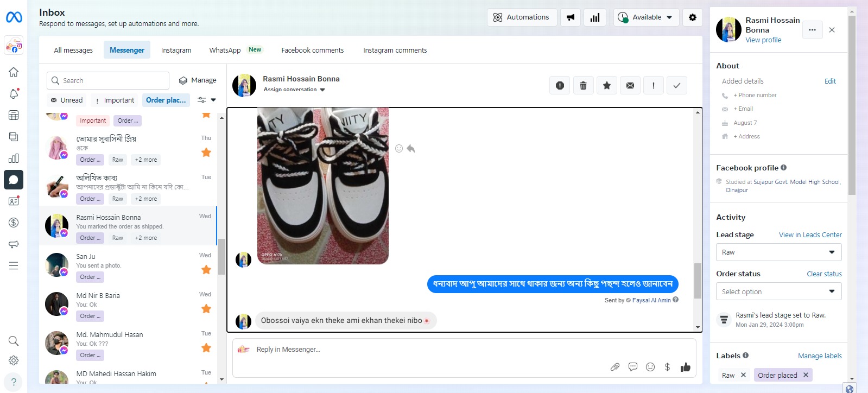Viewport: 868px width, 393px height.
Task: Switch to Instagram tab
Action: 176,50
